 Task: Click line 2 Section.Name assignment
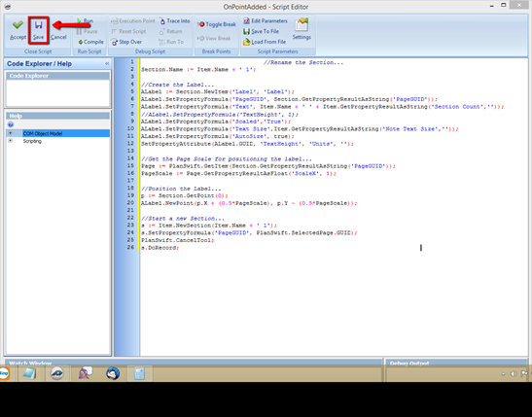pyautogui.click(x=198, y=70)
